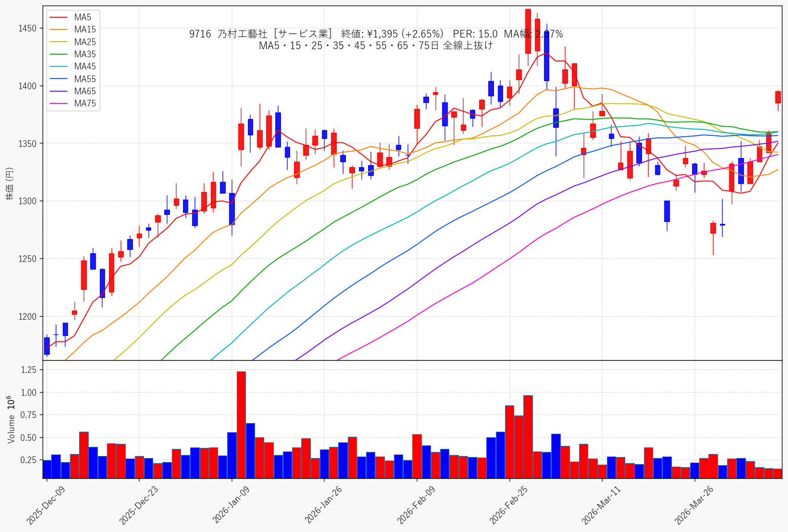Click the 株価 (円) y-axis title
The width and height of the screenshot is (788, 532).
pos(10,183)
